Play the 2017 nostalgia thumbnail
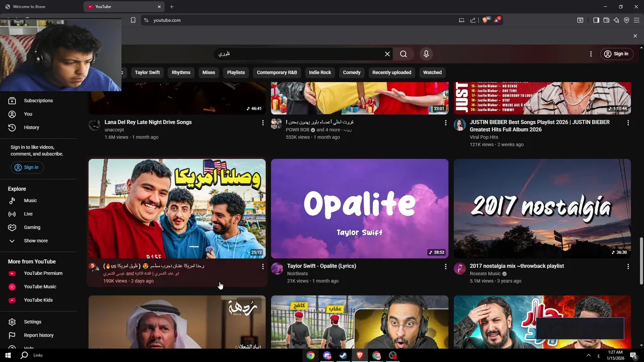644x362 pixels. coord(542,209)
